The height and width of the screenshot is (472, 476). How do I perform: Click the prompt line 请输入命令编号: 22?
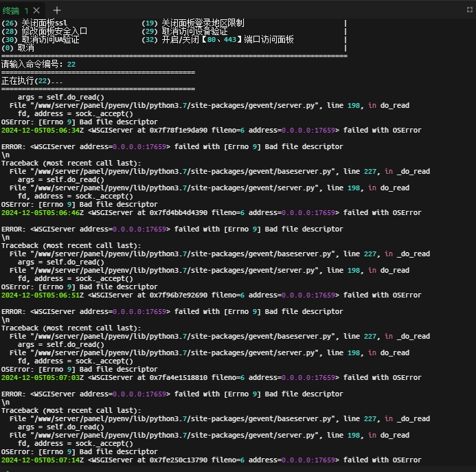pyautogui.click(x=38, y=65)
